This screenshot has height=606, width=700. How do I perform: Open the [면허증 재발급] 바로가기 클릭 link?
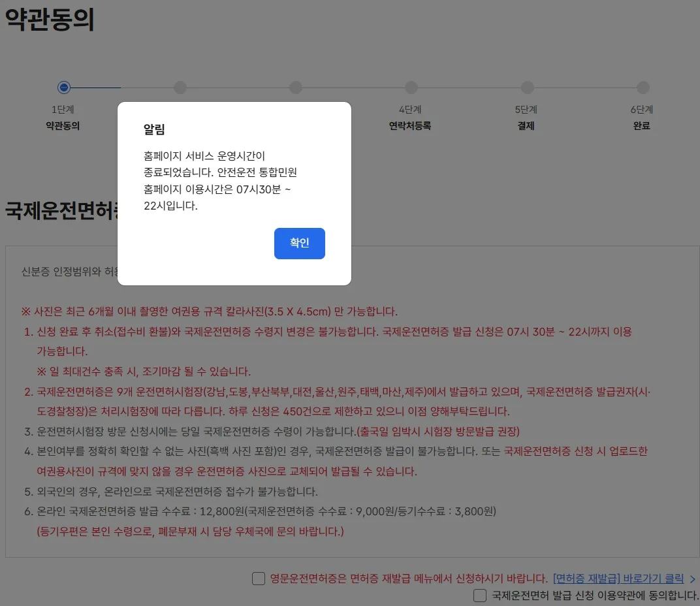(x=618, y=579)
